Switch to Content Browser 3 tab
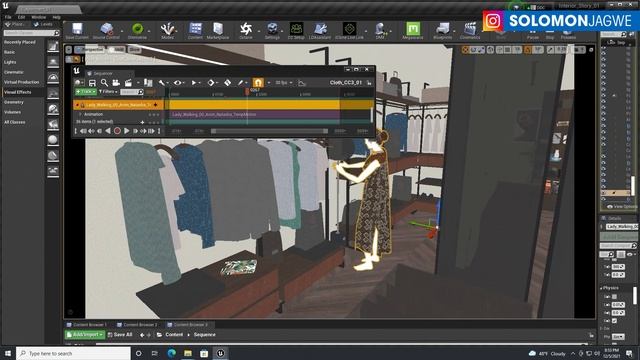The width and height of the screenshot is (640, 360). (x=187, y=325)
